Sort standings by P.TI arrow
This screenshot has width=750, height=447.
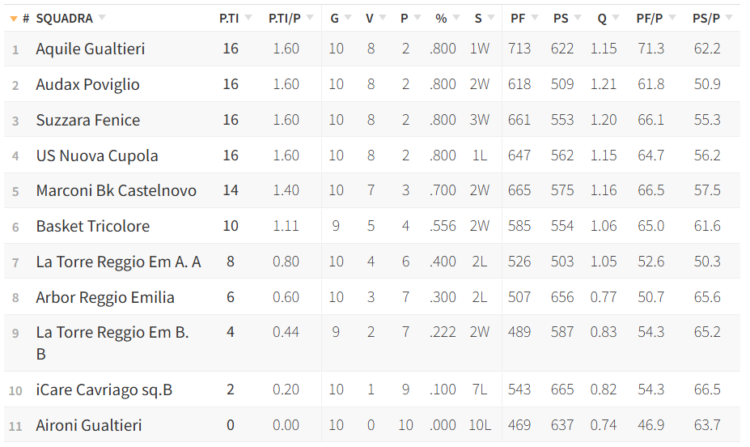pyautogui.click(x=248, y=18)
